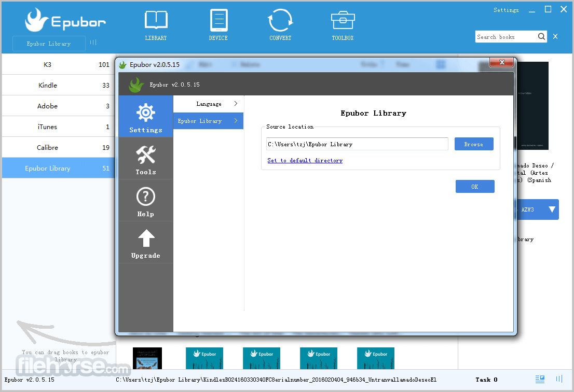Confirm with the OK button
The height and width of the screenshot is (392, 574).
pos(475,187)
